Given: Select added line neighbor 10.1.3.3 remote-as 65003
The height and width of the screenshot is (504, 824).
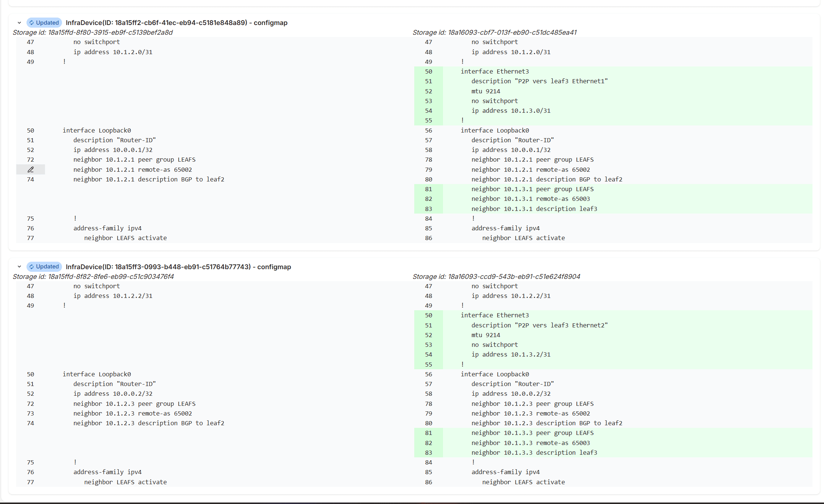Looking at the screenshot, I should click(x=530, y=443).
